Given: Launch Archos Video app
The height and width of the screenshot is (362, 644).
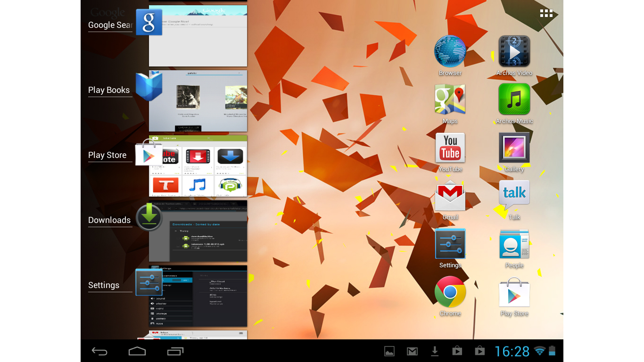Looking at the screenshot, I should [514, 56].
